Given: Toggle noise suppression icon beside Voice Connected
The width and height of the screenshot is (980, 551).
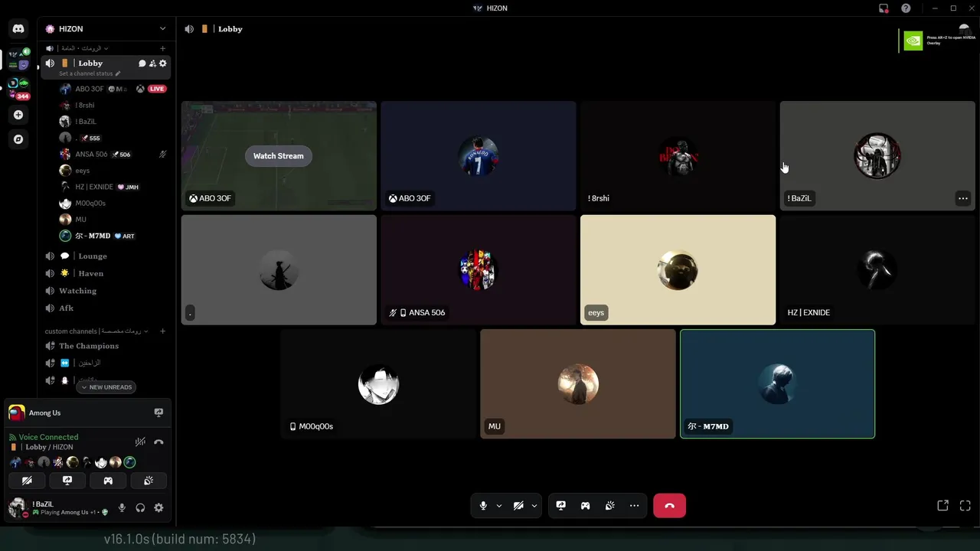Looking at the screenshot, I should (140, 442).
